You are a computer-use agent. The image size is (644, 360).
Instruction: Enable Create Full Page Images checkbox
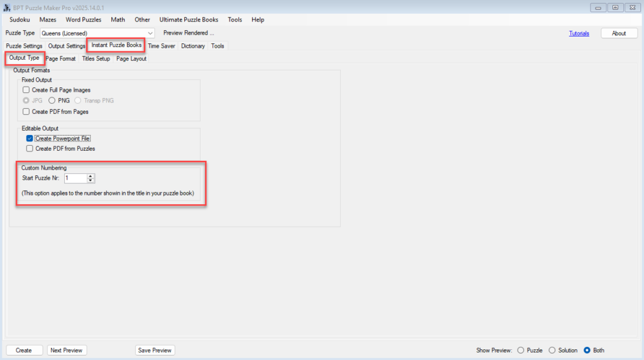26,90
